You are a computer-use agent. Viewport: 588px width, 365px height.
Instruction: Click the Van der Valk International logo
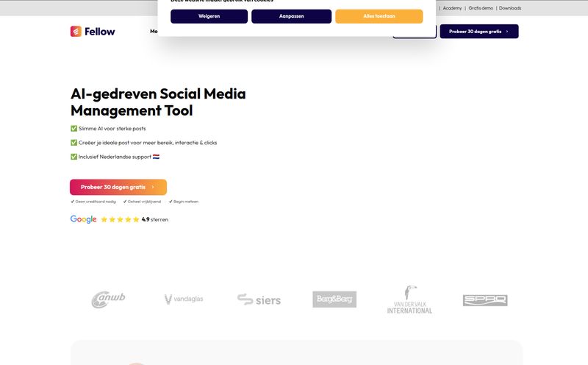(409, 300)
